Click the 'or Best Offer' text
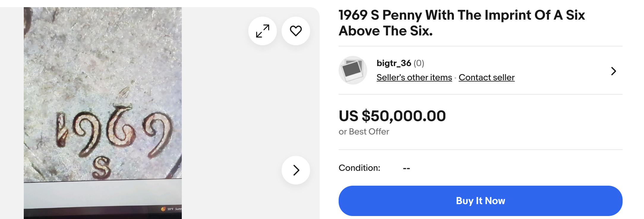This screenshot has height=219, width=644. click(x=364, y=132)
